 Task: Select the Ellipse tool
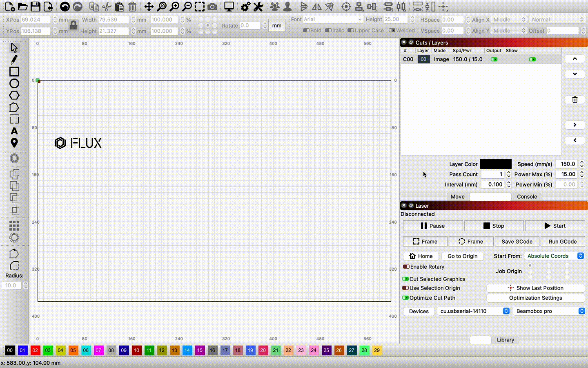click(x=14, y=83)
